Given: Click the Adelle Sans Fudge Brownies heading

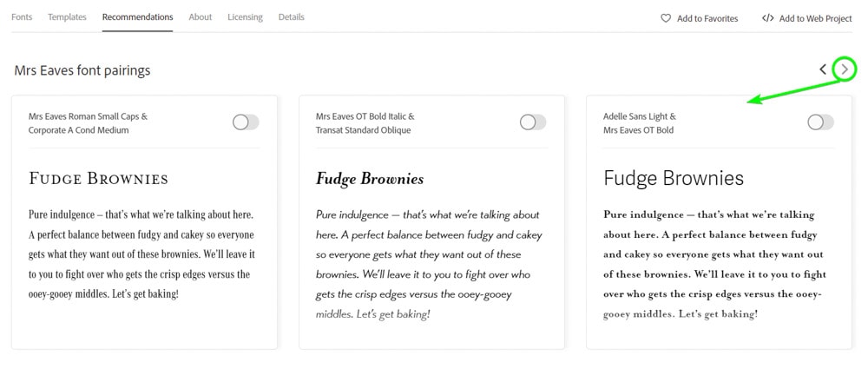Looking at the screenshot, I should tap(674, 179).
